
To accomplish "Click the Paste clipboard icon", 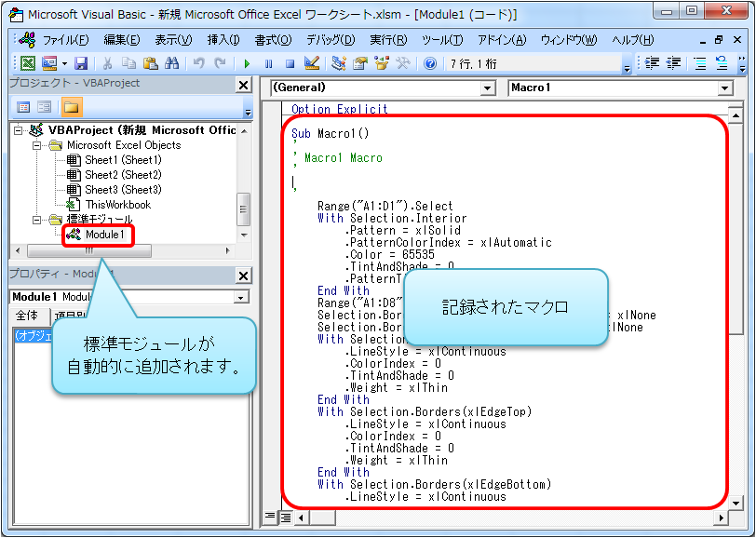I will (x=150, y=63).
